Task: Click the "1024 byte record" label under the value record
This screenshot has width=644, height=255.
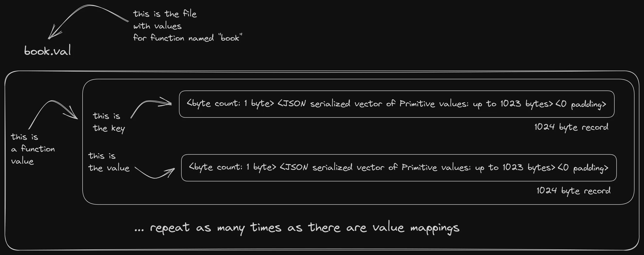Action: [x=573, y=191]
